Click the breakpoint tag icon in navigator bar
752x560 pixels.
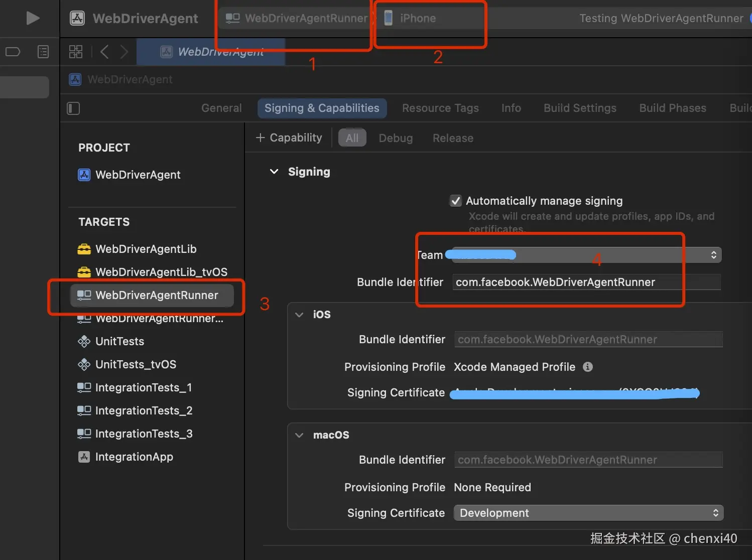pos(13,52)
